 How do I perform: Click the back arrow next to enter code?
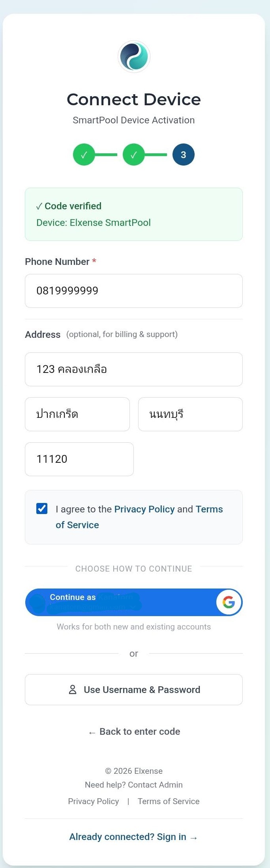click(x=92, y=732)
